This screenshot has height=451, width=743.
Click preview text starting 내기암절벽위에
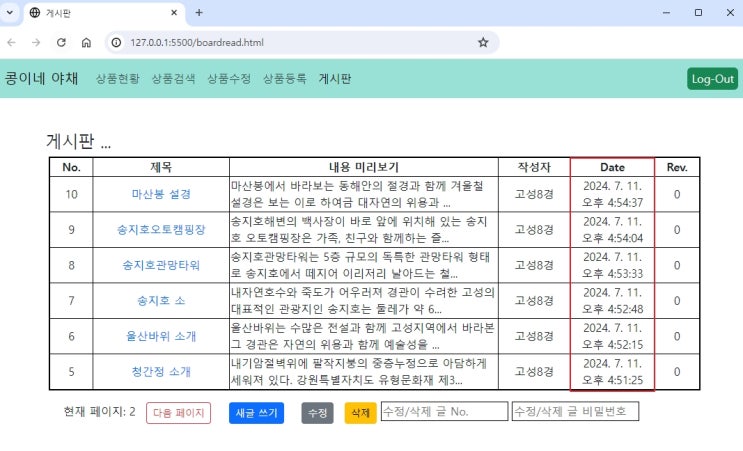[359, 372]
